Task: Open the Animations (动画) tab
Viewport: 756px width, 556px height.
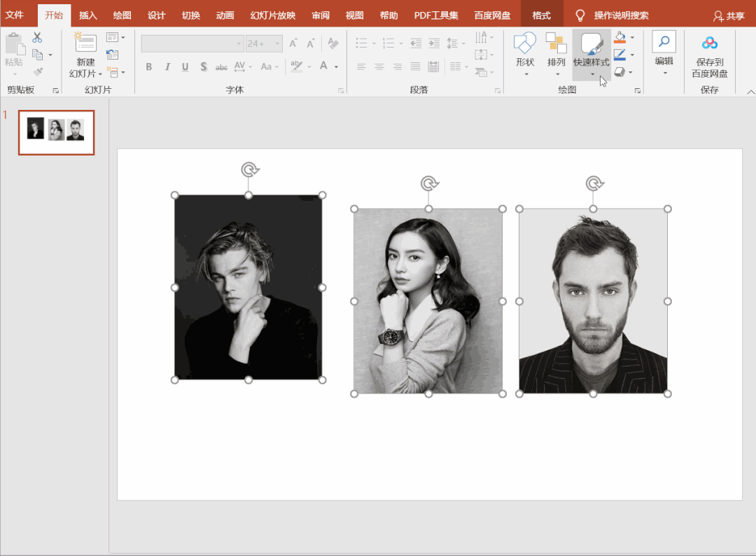Action: pos(225,15)
